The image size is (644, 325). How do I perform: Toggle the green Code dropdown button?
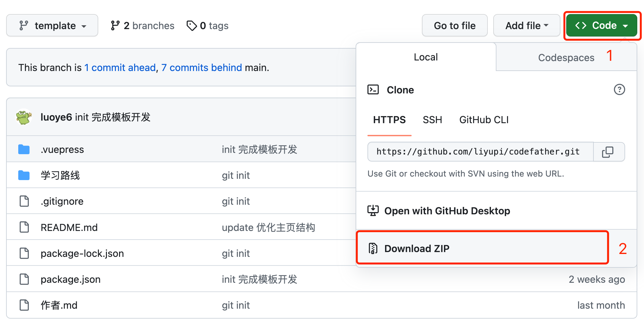pos(601,26)
